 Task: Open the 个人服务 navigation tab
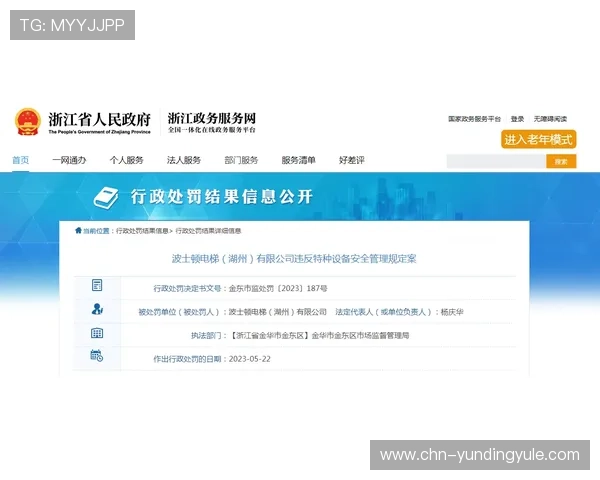pos(127,160)
